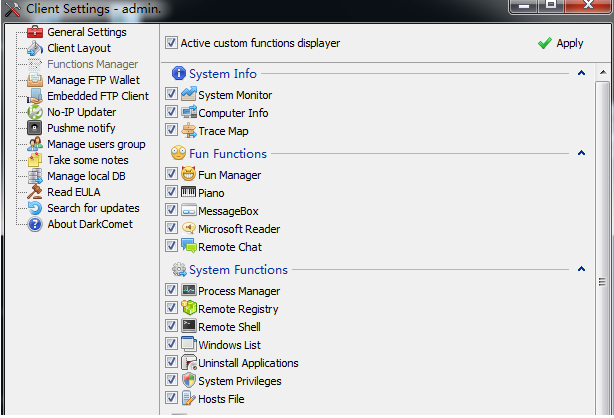Click the System Privileges shield icon
614x418 pixels.
(189, 380)
